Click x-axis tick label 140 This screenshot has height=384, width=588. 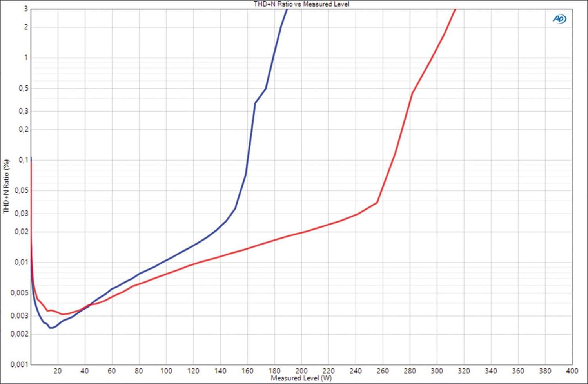tap(220, 371)
